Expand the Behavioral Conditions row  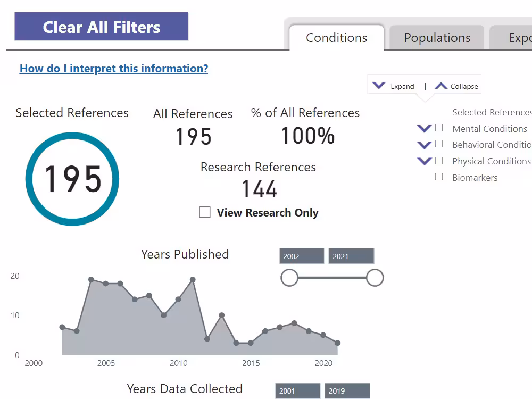424,145
